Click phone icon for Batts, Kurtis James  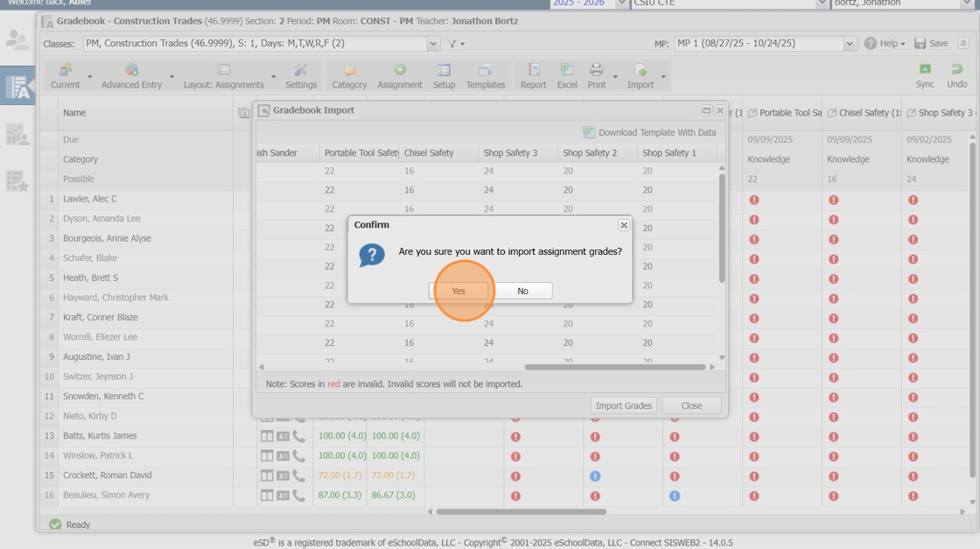(299, 436)
